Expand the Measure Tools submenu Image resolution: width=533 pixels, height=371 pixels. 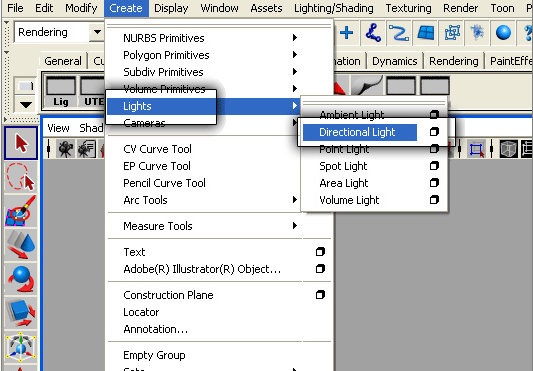click(x=295, y=225)
